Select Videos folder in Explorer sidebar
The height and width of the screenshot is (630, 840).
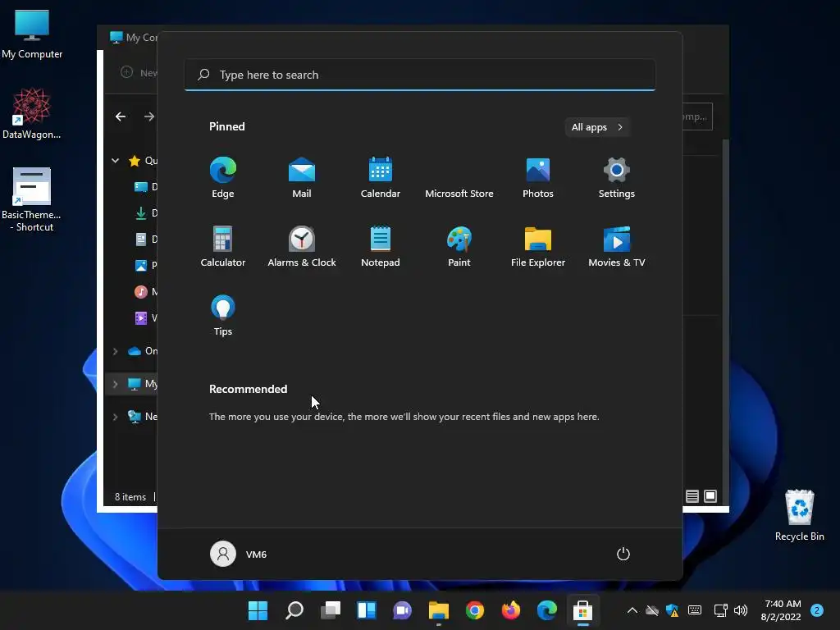pos(144,318)
